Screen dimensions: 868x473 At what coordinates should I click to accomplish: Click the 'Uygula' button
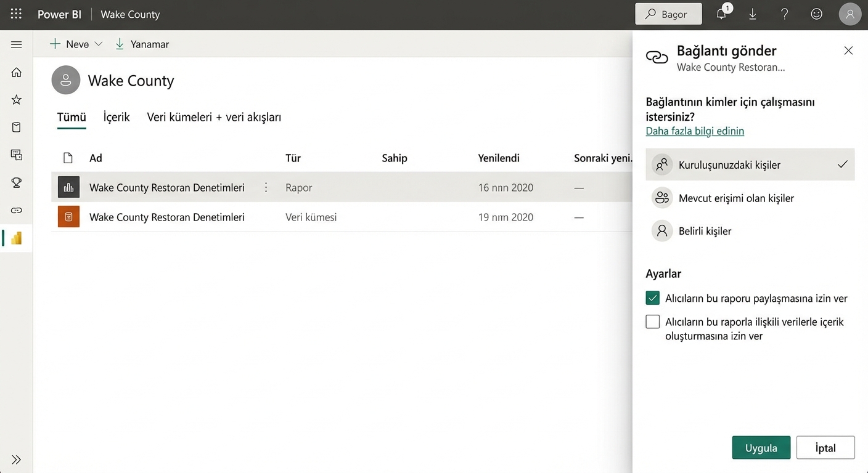761,448
